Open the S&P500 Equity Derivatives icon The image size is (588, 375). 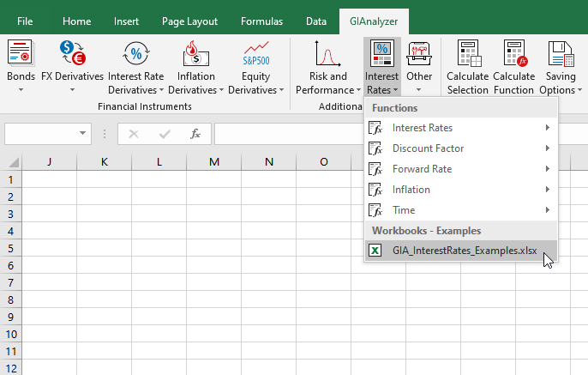256,53
